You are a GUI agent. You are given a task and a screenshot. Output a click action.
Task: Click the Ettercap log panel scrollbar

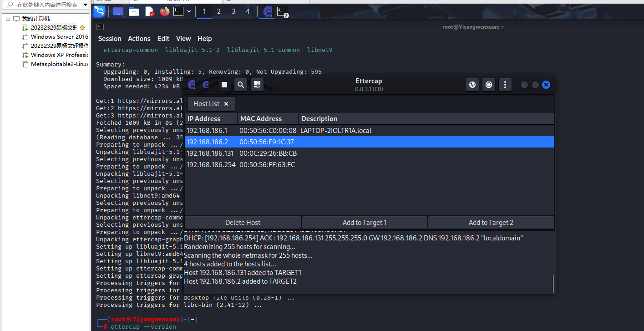553,283
